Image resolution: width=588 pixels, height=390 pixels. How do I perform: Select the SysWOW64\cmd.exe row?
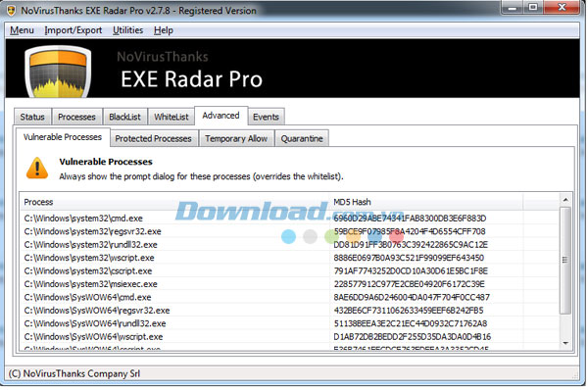pyautogui.click(x=289, y=297)
